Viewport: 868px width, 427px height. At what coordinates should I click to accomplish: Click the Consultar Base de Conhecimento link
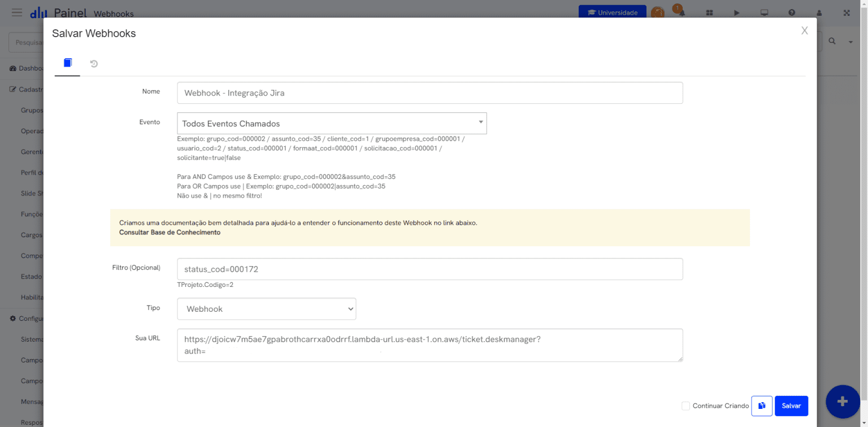click(x=170, y=232)
